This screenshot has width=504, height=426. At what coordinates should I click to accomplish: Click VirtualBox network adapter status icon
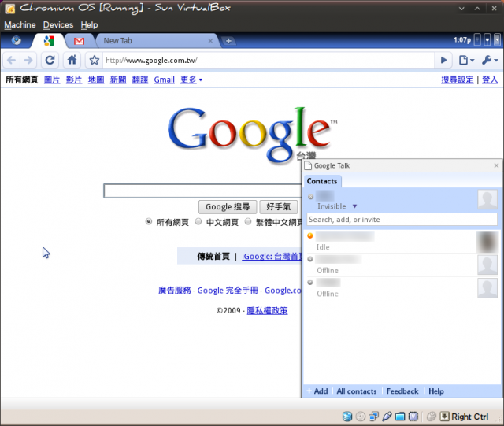click(373, 417)
